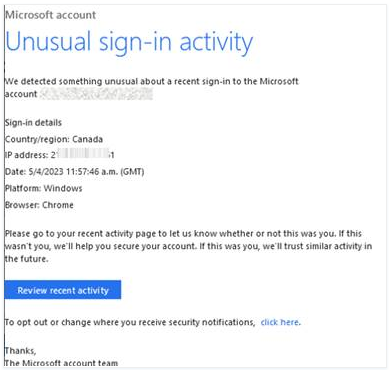
Task: Click the Review recent activity button
Action: (63, 290)
